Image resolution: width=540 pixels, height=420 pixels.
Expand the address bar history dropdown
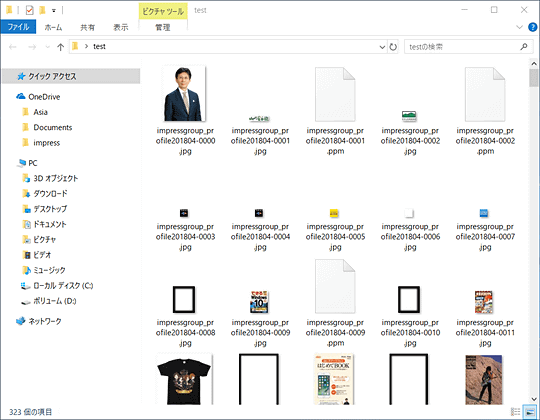382,47
